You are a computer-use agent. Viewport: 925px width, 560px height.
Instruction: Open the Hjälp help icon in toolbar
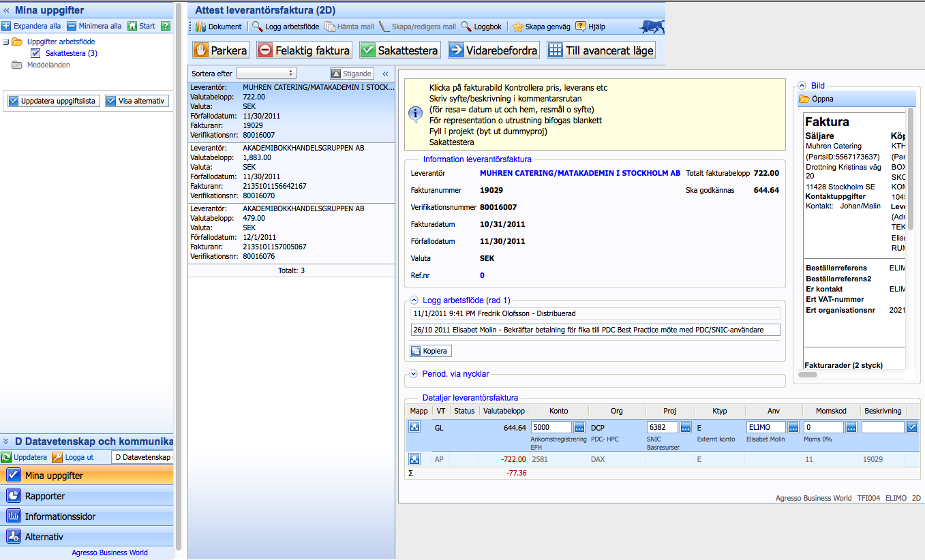[581, 27]
